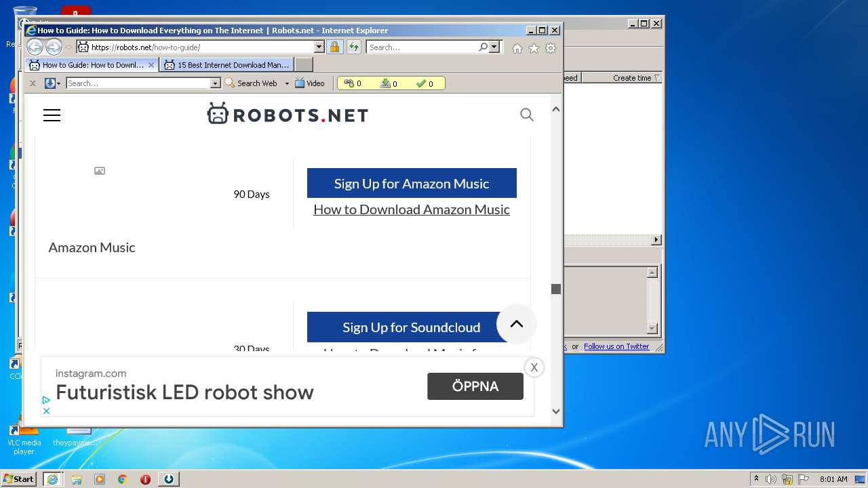This screenshot has width=868, height=488.
Task: Open the site search magnifier icon
Action: (527, 115)
